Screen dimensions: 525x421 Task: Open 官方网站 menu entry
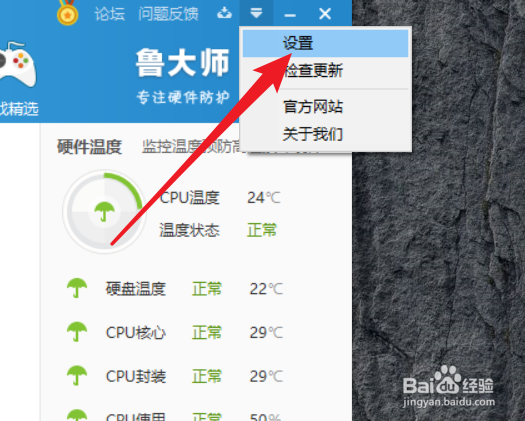[313, 107]
